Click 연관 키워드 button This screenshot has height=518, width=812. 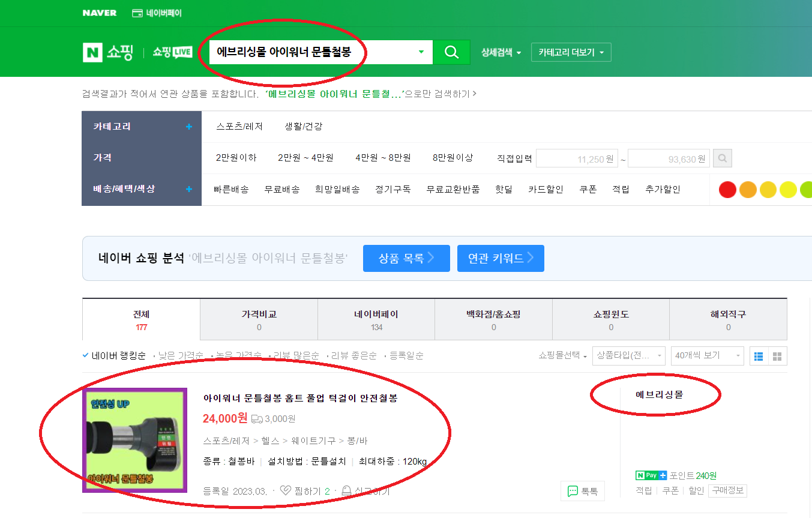pyautogui.click(x=501, y=258)
